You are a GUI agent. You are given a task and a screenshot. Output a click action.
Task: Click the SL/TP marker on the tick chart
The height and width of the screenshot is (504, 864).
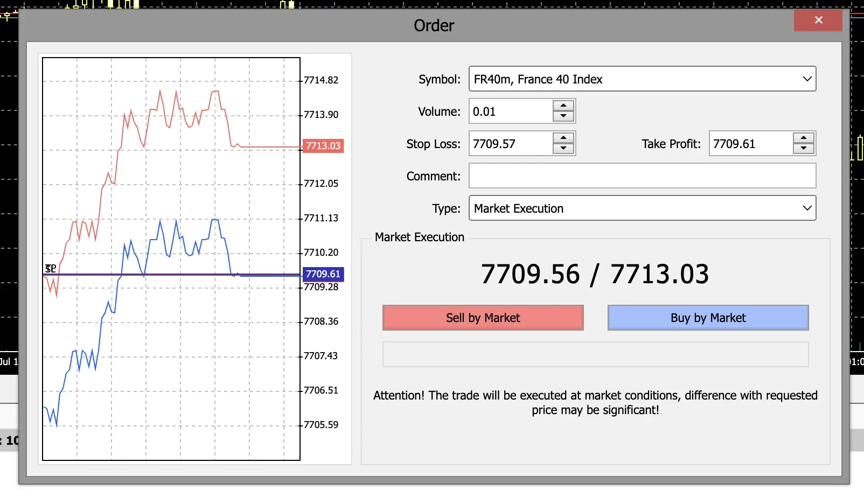51,268
